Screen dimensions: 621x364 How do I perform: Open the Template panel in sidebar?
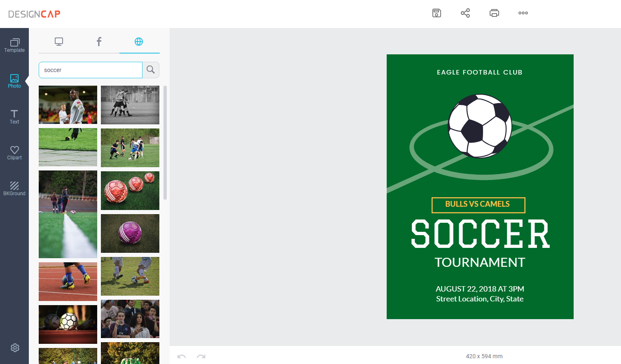(14, 45)
